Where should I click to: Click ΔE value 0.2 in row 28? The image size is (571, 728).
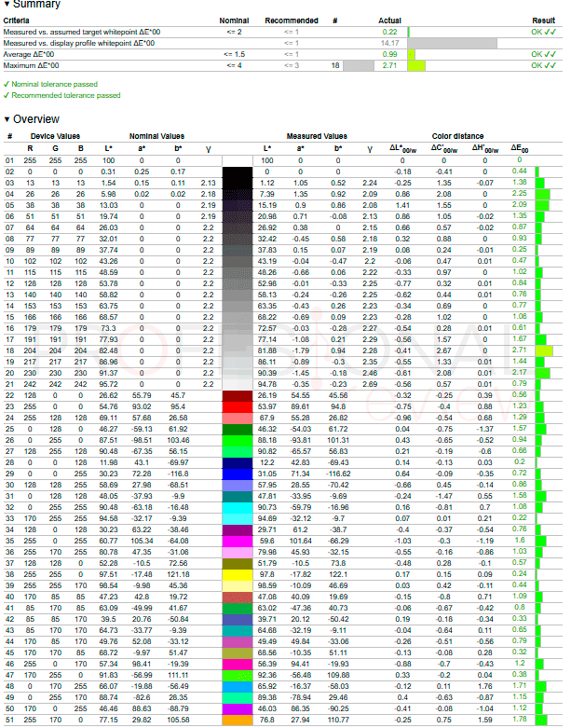tap(520, 462)
